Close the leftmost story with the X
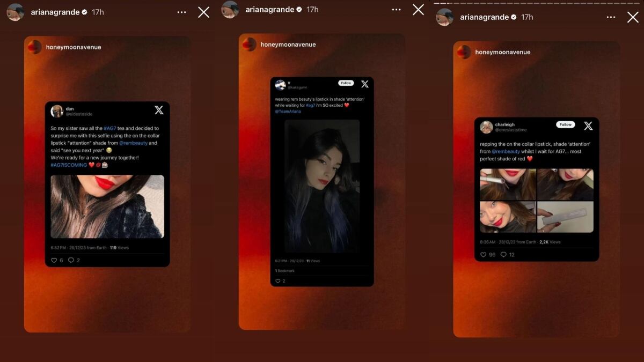644x362 pixels. click(203, 12)
